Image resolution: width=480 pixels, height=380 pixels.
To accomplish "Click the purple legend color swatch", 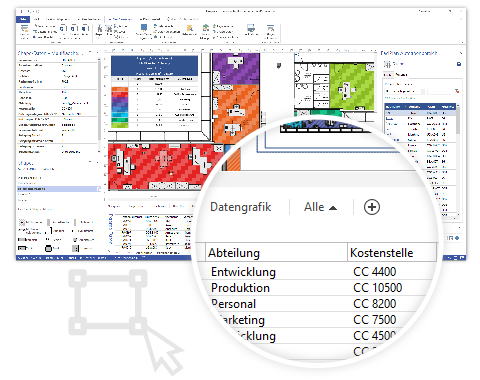I will [119, 99].
